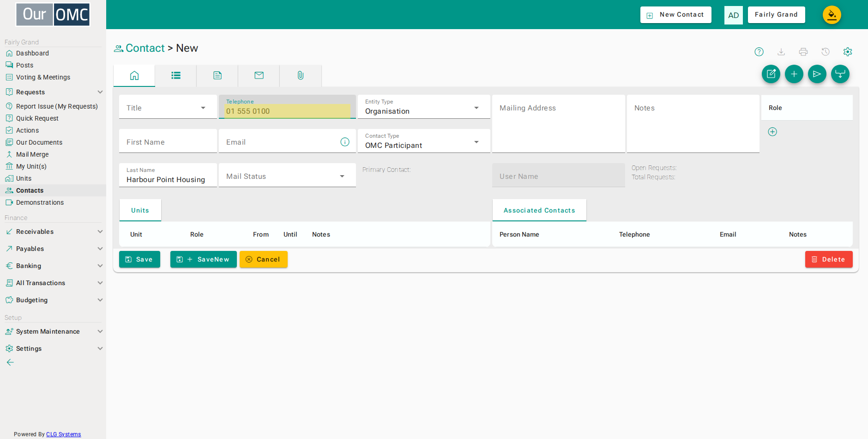The image size is (868, 439).
Task: Add a role with the plus circle icon
Action: point(772,132)
